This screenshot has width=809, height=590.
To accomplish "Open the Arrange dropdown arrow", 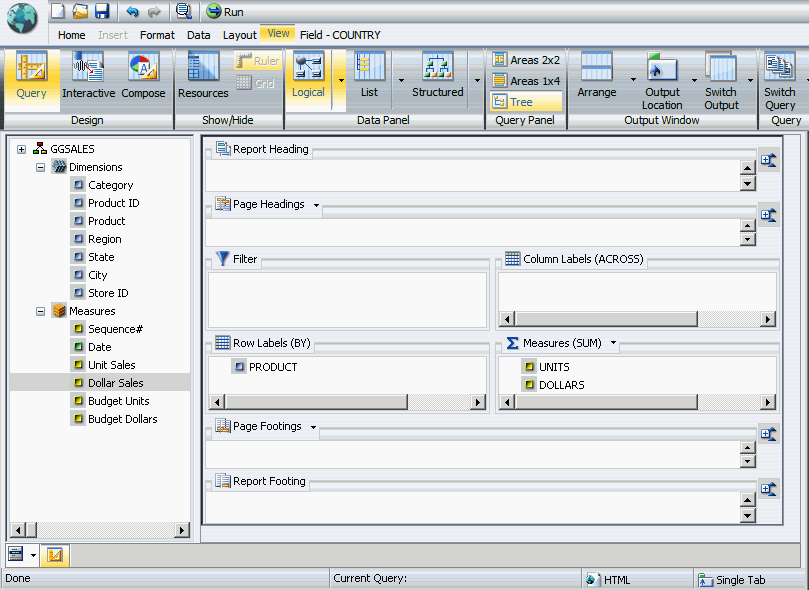I will tap(633, 80).
